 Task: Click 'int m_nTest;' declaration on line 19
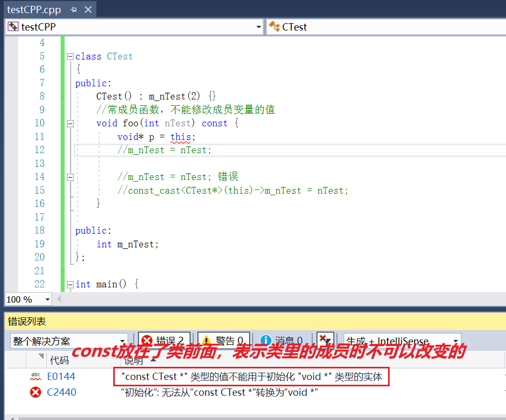pos(128,244)
